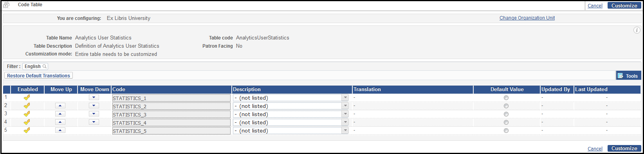644x154 pixels.
Task: Move STATISTICS_2 row up
Action: coord(60,106)
